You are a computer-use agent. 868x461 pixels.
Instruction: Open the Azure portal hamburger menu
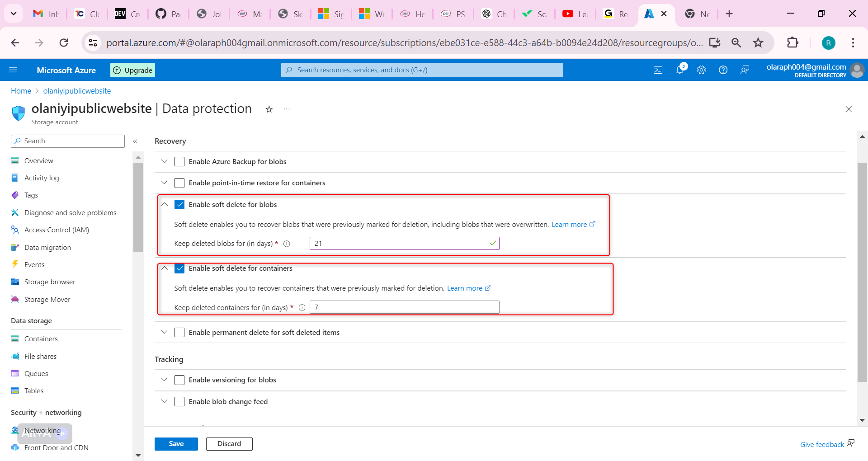click(x=13, y=70)
